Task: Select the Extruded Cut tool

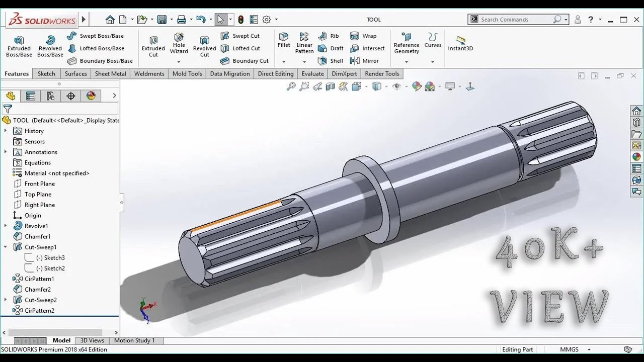Action: [153, 47]
